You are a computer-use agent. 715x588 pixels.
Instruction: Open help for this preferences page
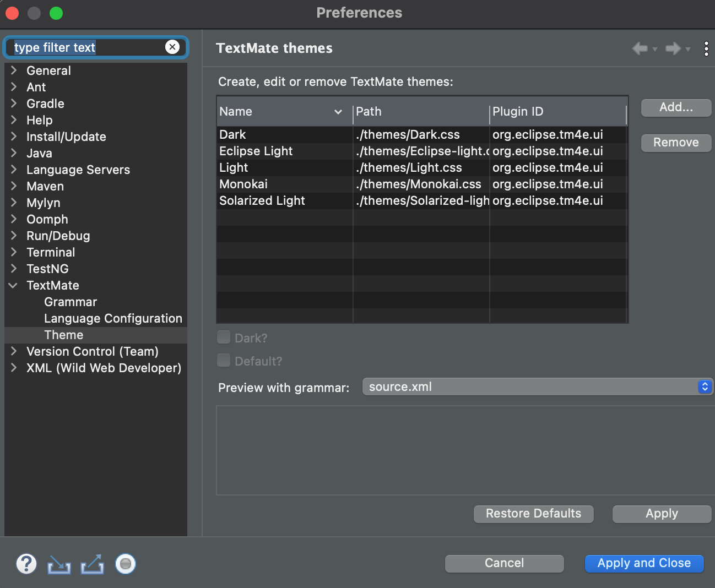[x=25, y=564]
